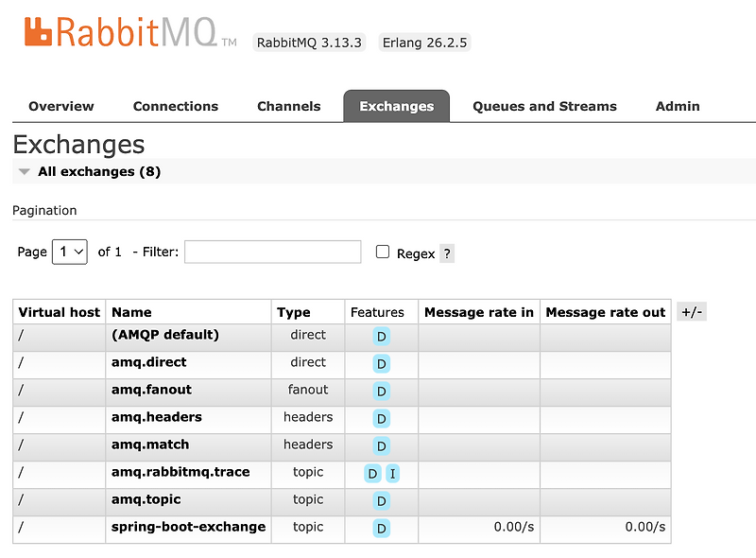Viewport: 756px width, 558px height.
Task: Click the durable D icon on amq.direct row
Action: point(381,363)
